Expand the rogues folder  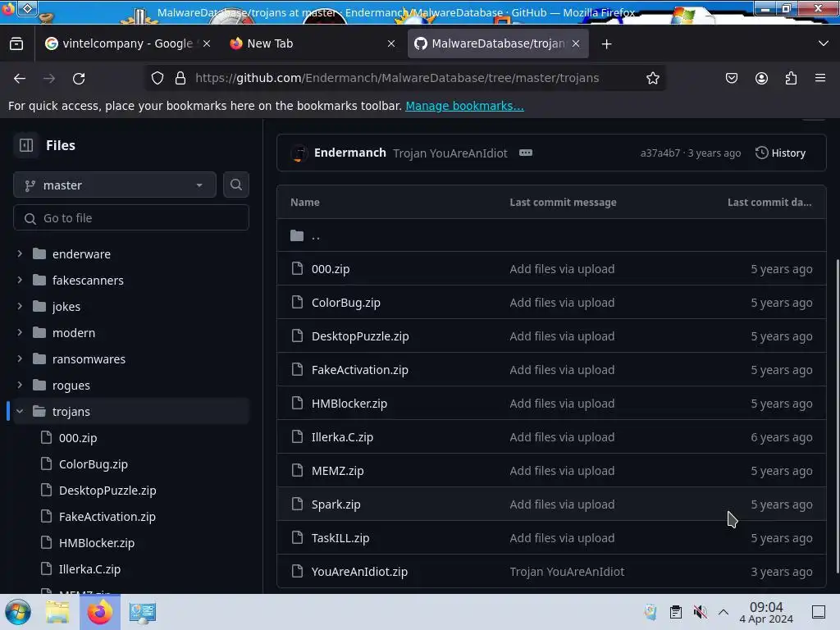(20, 386)
